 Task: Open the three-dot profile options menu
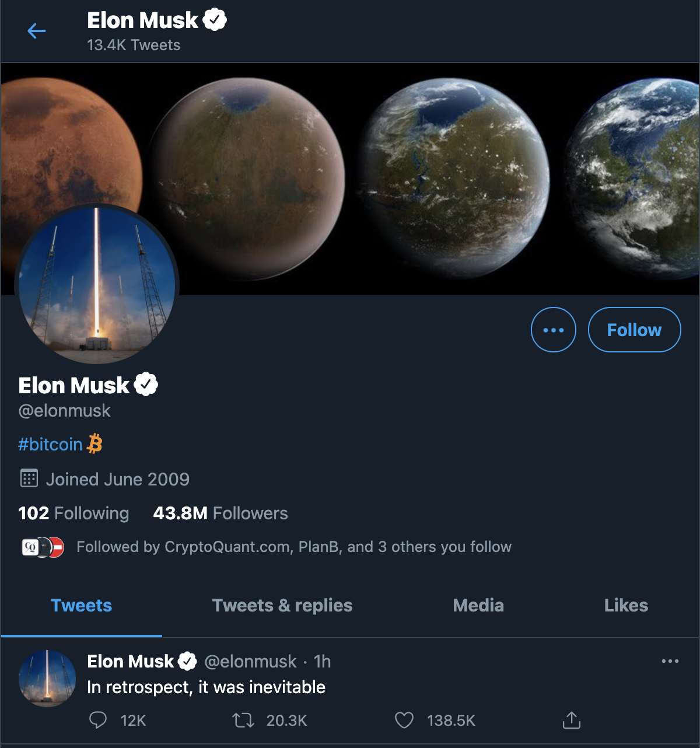click(x=553, y=330)
